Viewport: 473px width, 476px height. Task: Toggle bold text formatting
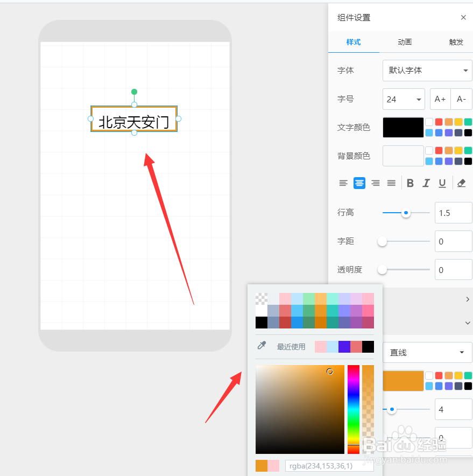click(x=410, y=183)
